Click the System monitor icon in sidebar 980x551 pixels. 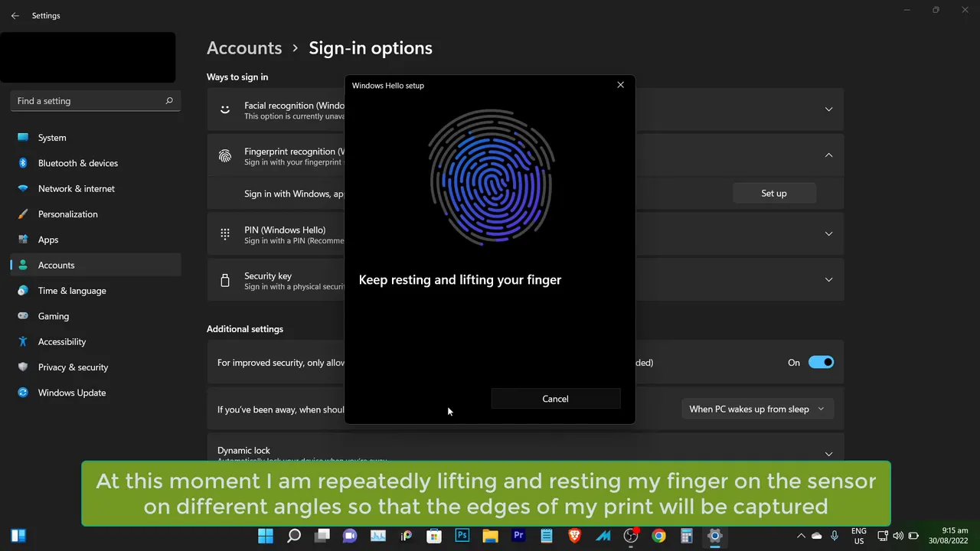(x=23, y=138)
